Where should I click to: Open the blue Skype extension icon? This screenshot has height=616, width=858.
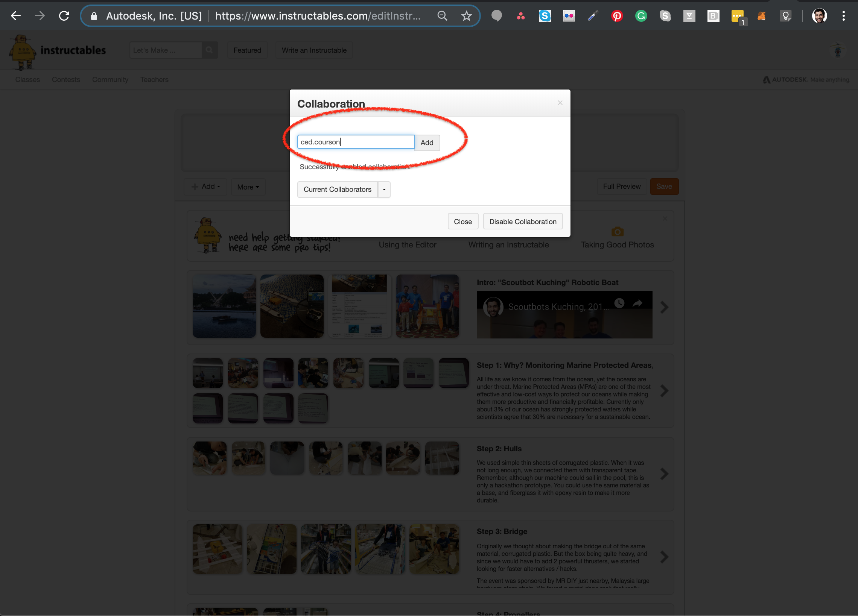545,16
